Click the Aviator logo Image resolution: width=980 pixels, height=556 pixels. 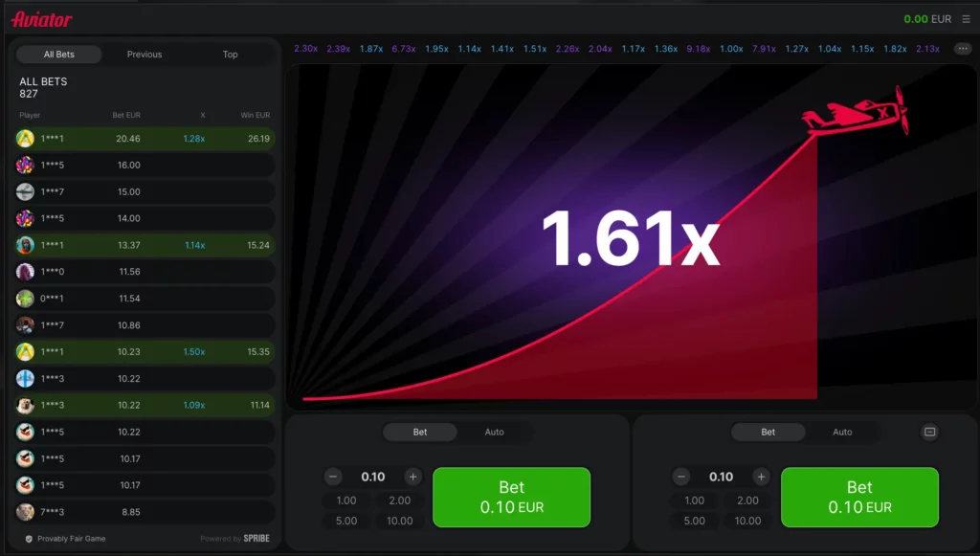pos(41,19)
